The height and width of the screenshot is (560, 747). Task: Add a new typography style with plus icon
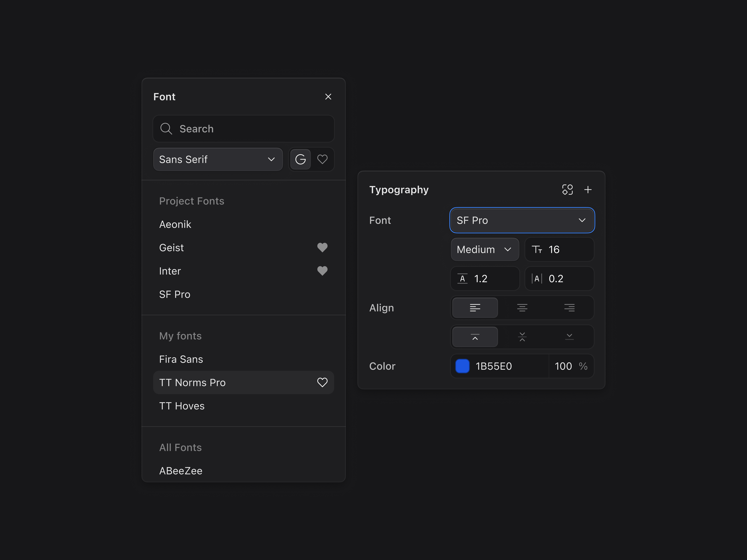(588, 189)
